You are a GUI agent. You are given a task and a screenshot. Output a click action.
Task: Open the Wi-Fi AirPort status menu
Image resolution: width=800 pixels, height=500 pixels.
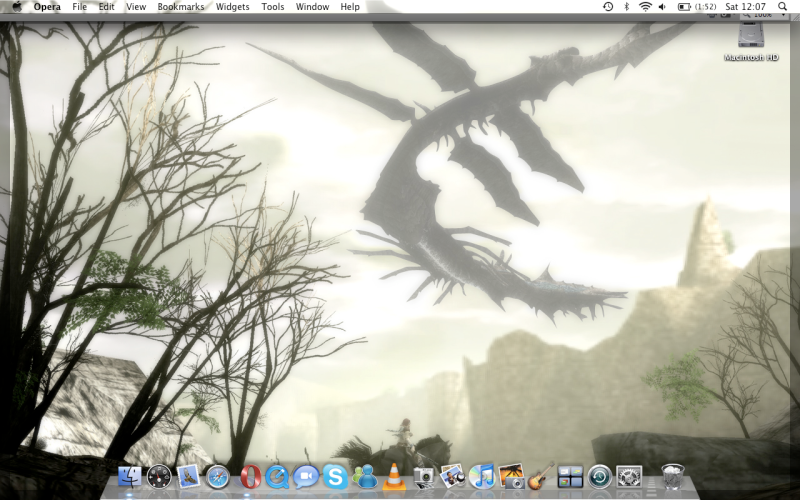645,7
